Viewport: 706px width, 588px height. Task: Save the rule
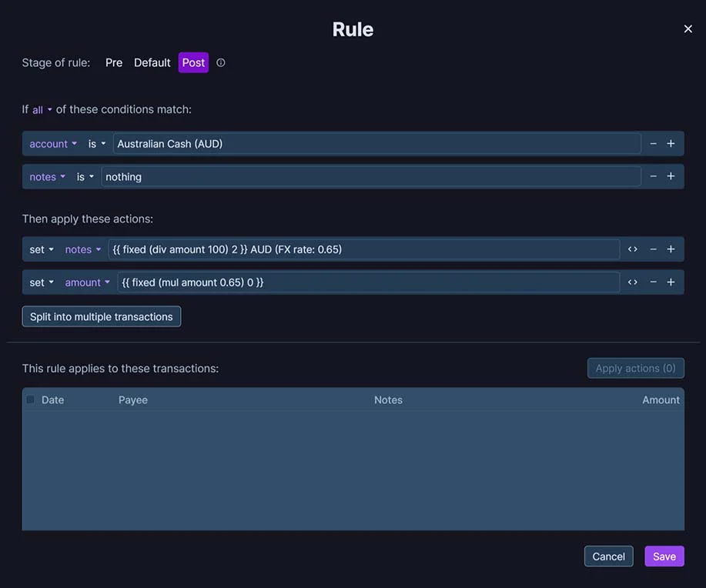click(x=664, y=556)
